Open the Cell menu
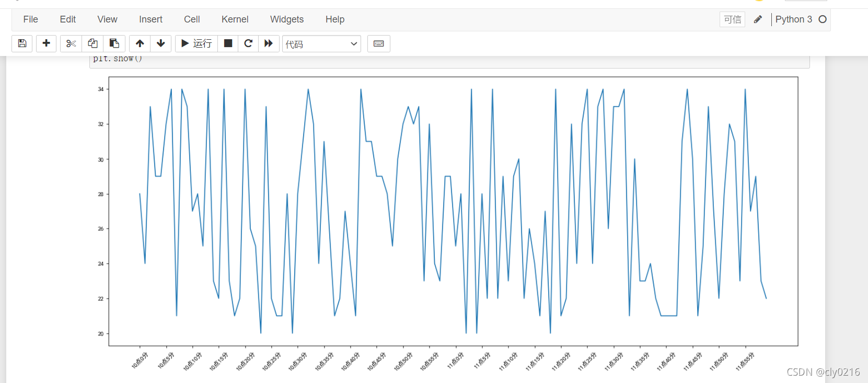 point(192,19)
